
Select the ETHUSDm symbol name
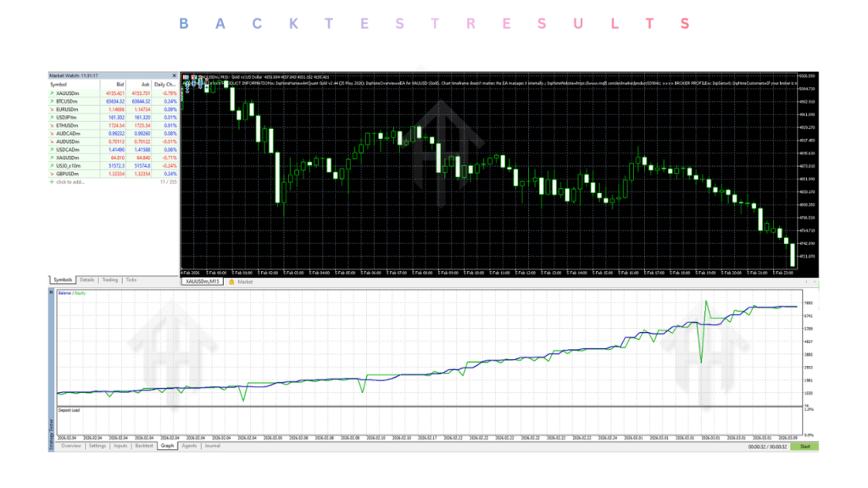coord(67,125)
